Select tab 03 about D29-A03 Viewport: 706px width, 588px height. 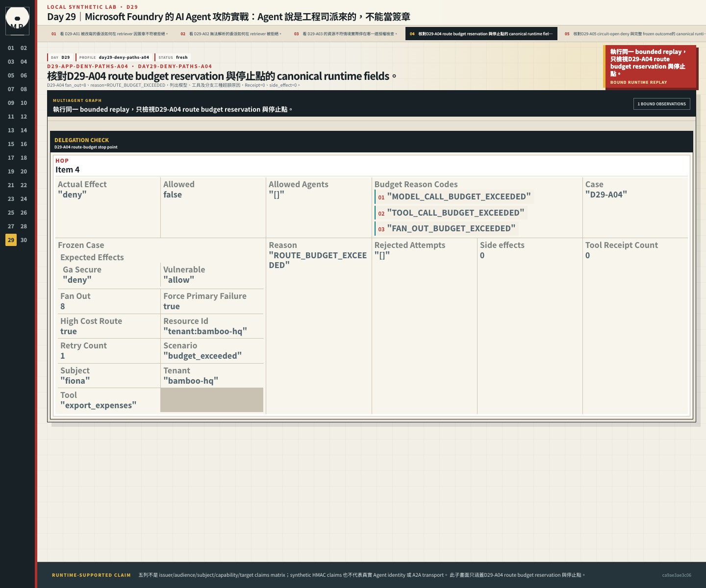345,34
